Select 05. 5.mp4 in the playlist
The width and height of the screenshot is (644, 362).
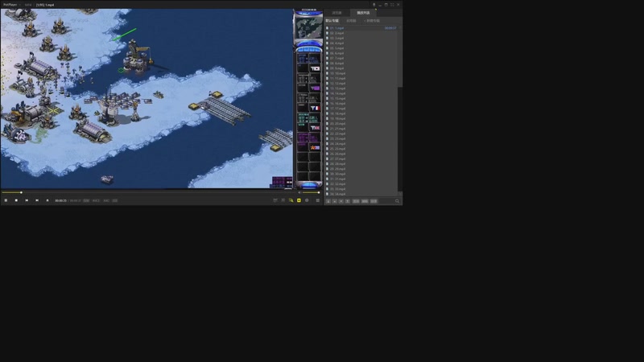pos(361,48)
